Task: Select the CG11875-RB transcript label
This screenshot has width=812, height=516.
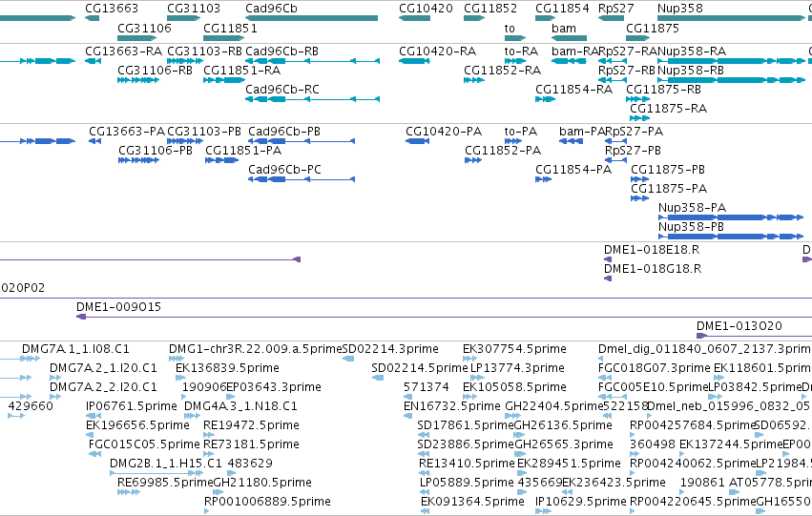Action: (663, 90)
